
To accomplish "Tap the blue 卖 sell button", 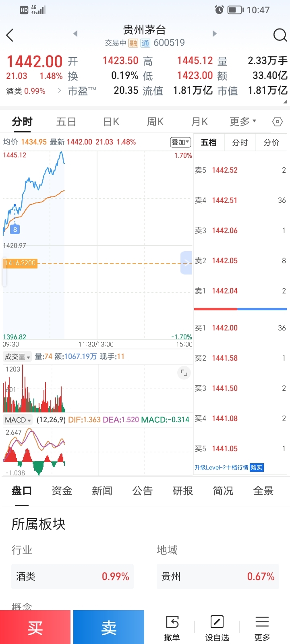I will point(109,627).
